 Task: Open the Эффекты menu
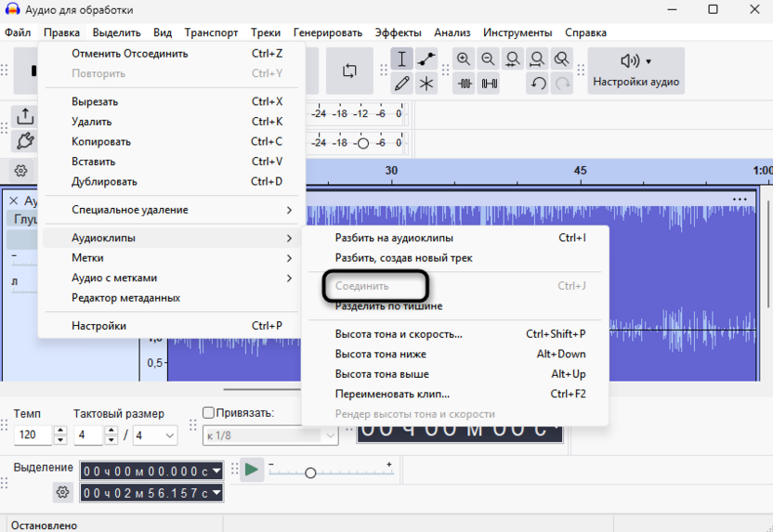tap(398, 32)
